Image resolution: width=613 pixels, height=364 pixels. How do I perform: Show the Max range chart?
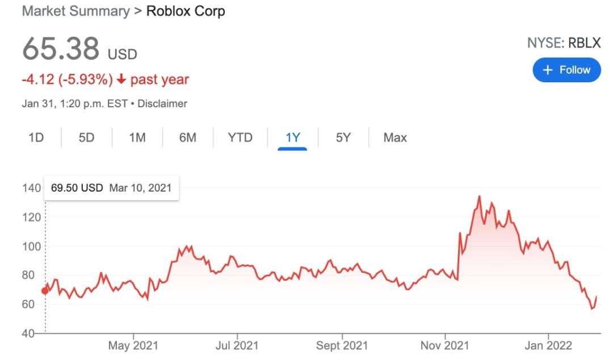pyautogui.click(x=395, y=137)
